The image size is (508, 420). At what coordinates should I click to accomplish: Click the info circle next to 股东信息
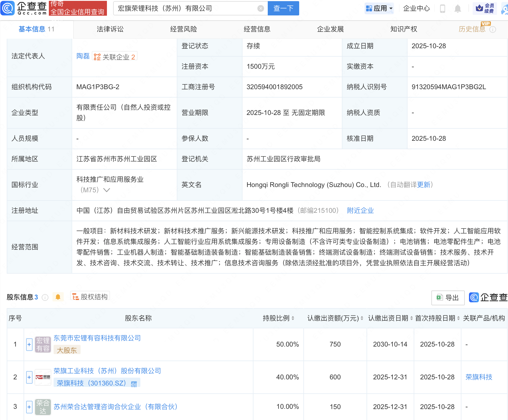click(45, 297)
